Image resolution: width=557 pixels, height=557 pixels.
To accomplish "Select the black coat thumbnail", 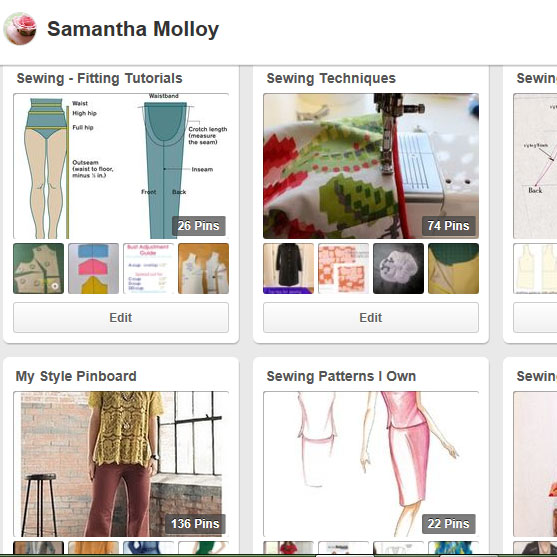I will pos(288,269).
